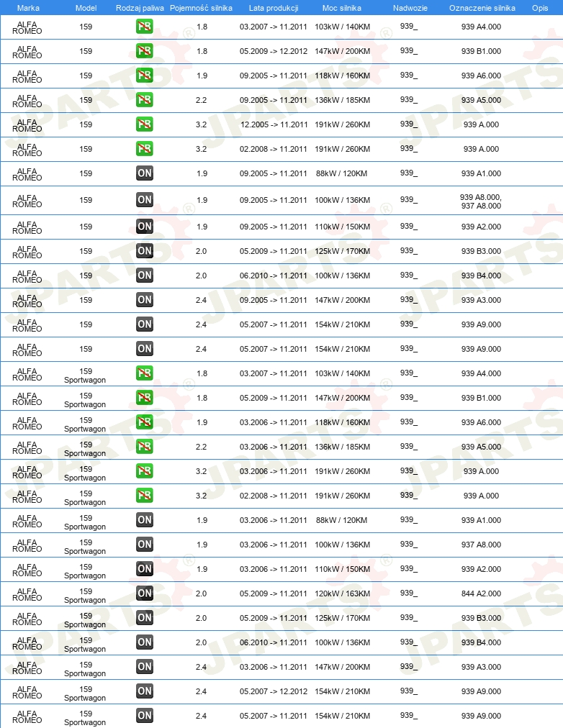563x728 pixels.
Task: Click the date 05.2007 -> 12.2012
Action: point(274,691)
